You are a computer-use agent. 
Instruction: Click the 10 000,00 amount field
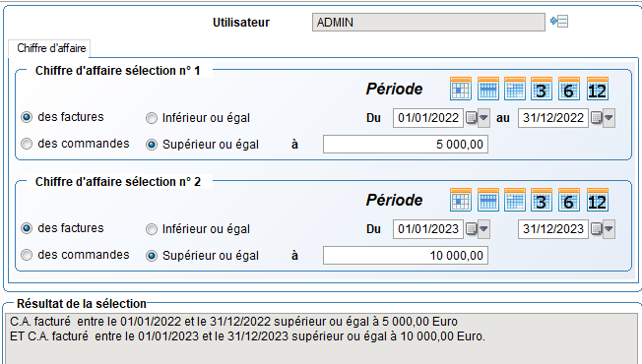click(x=406, y=256)
